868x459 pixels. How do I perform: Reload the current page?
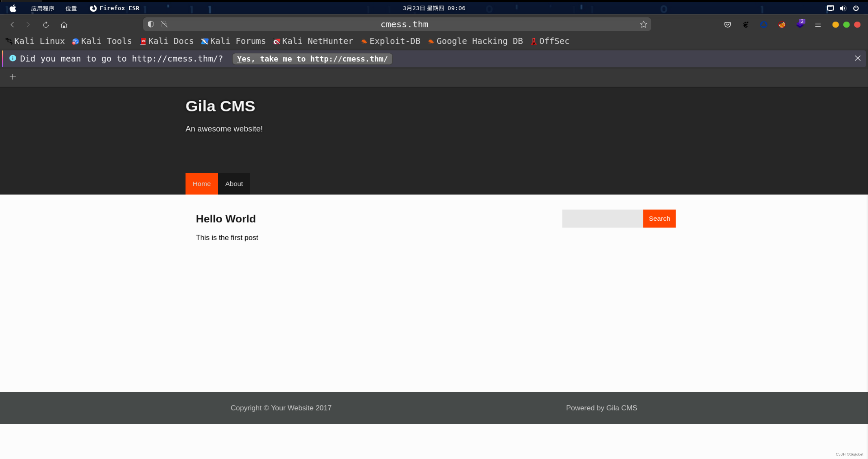[x=45, y=24]
